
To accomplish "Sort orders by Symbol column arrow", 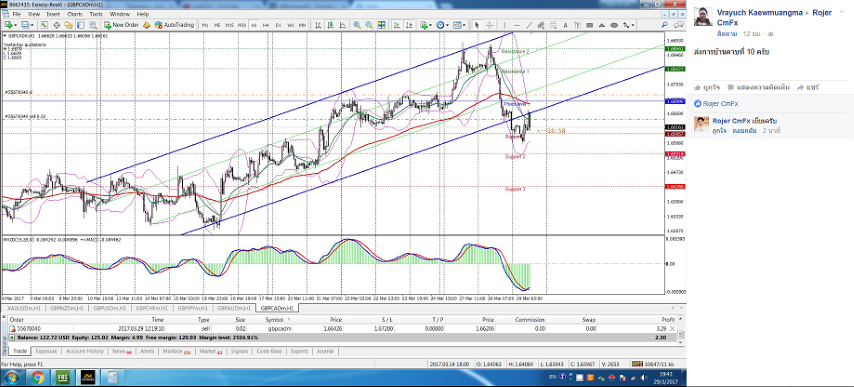I will [289, 320].
